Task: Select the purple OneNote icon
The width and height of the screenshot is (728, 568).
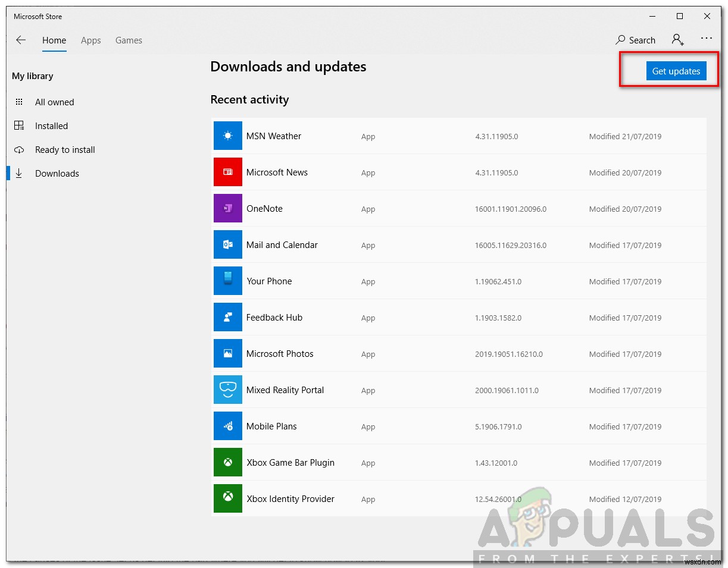Action: pos(227,208)
